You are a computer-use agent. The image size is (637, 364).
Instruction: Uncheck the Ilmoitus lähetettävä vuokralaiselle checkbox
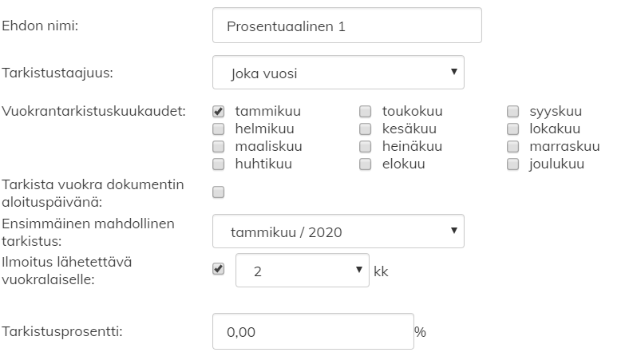[219, 269]
